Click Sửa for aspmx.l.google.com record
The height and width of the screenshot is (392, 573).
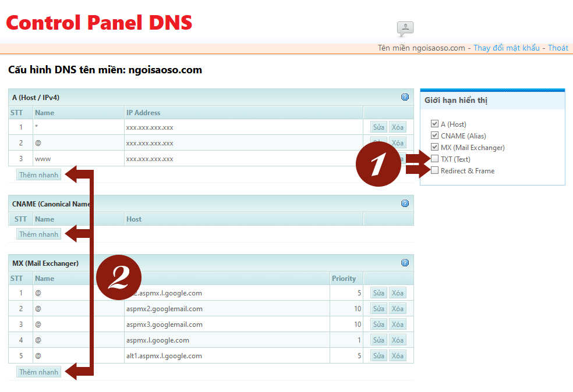click(x=379, y=340)
